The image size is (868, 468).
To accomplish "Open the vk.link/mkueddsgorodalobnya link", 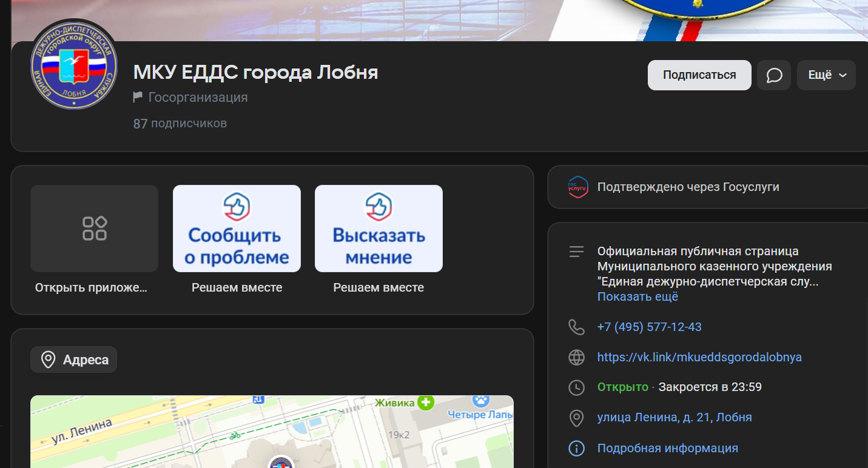I will coord(699,358).
